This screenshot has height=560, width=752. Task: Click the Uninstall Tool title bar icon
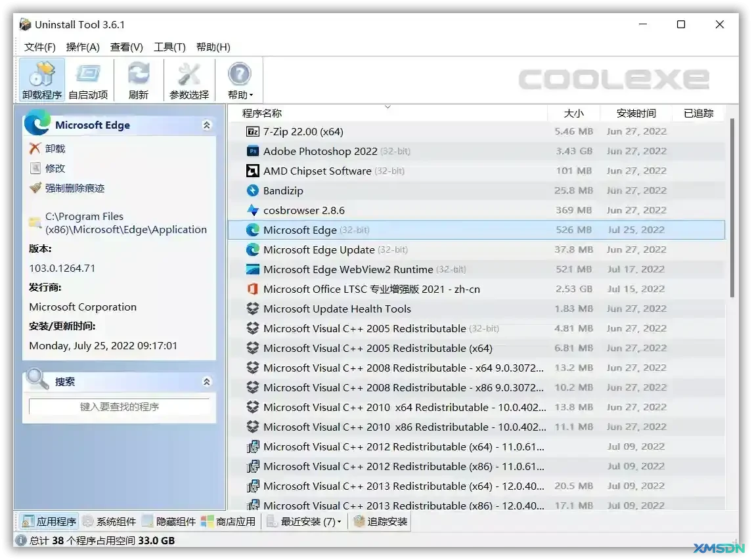click(25, 24)
